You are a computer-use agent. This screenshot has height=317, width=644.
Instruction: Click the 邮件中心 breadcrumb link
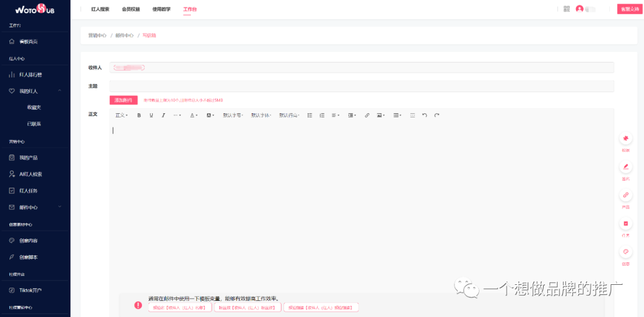click(125, 36)
